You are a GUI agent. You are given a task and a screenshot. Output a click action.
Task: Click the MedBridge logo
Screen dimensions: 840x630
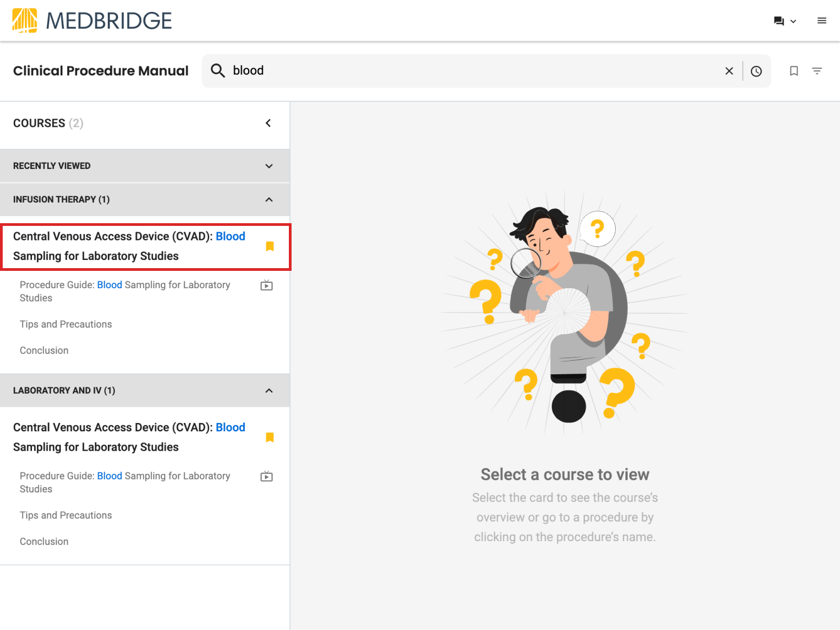[92, 21]
